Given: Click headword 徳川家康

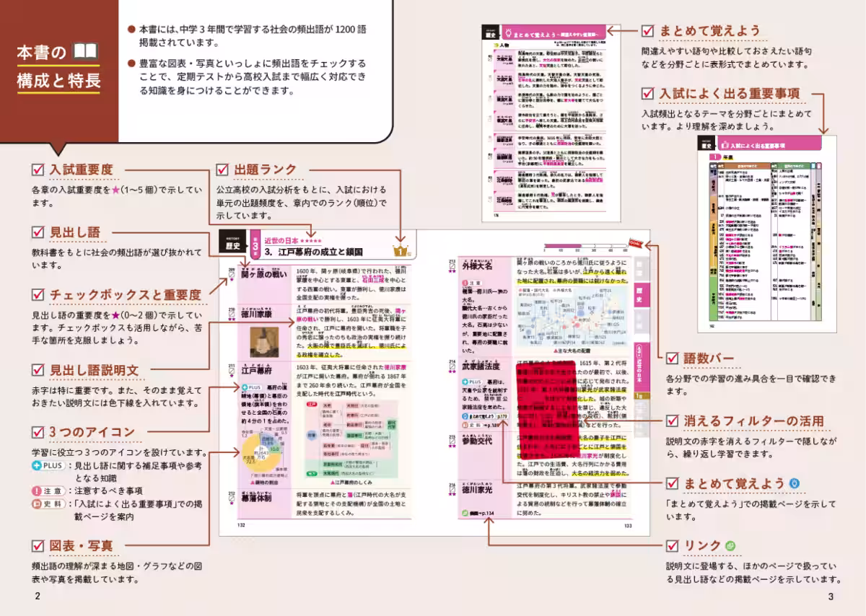Looking at the screenshot, I should 256,314.
